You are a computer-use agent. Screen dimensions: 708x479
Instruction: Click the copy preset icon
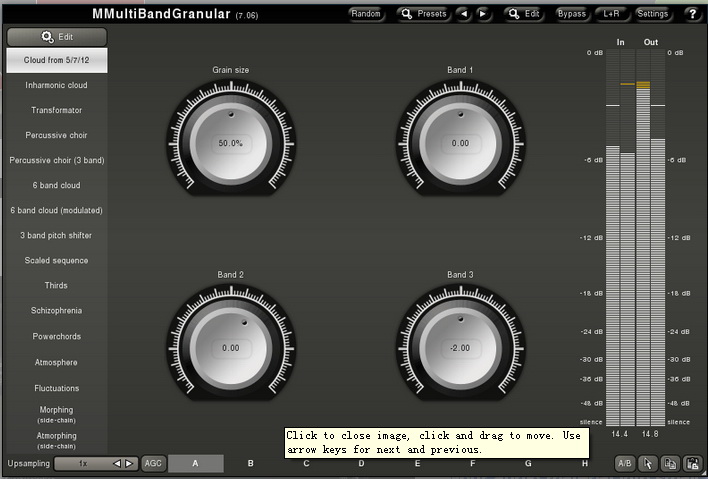point(671,463)
